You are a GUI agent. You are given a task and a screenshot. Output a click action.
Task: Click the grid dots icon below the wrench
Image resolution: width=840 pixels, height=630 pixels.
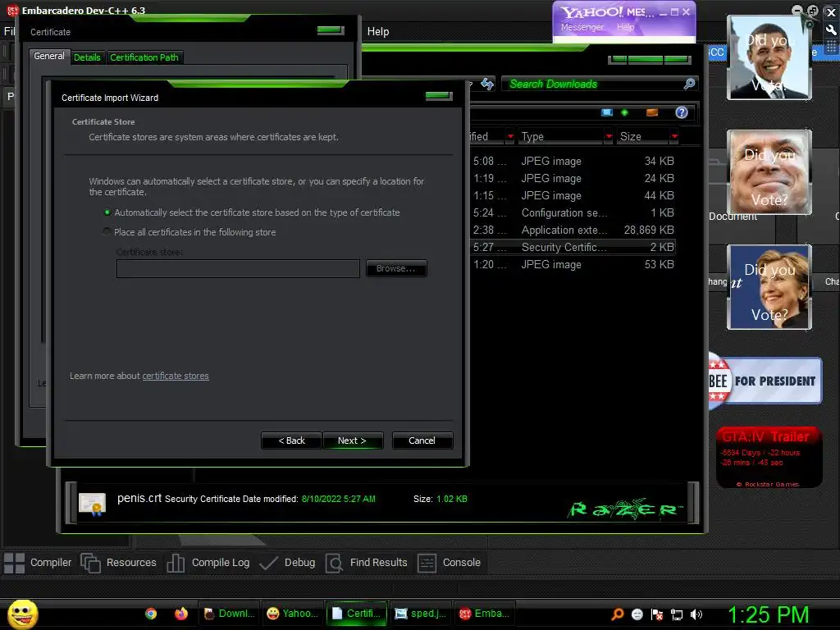(831, 47)
